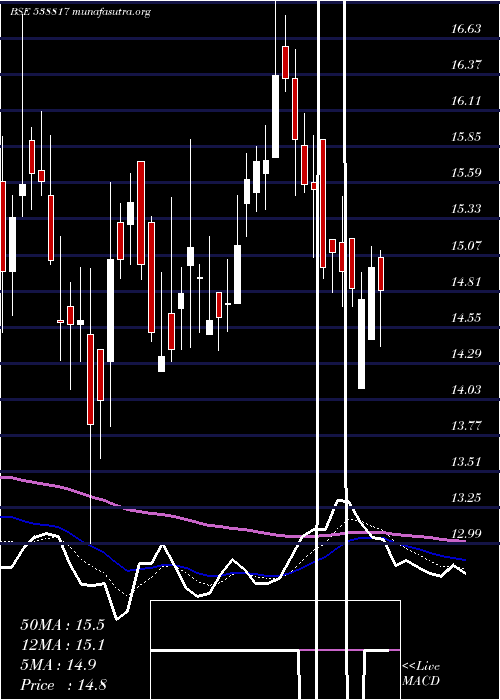This screenshot has width=500, height=700.
Task: Select the 15.59 price axis label
Action: coord(466,173)
